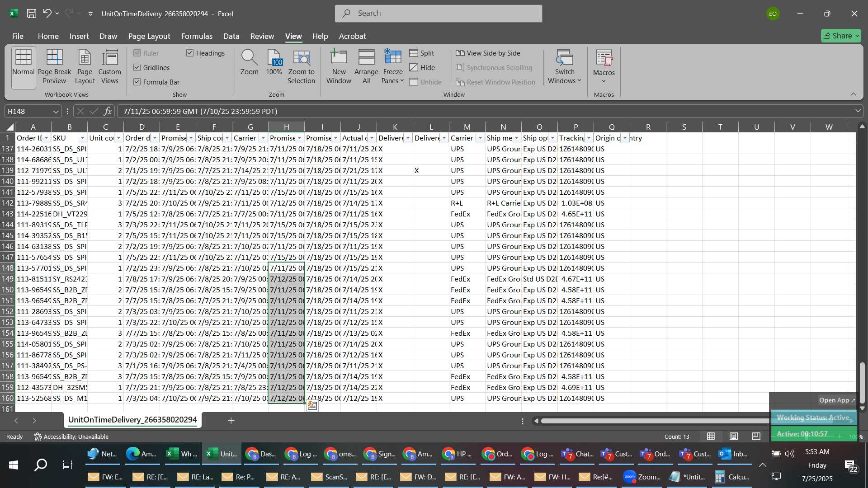Open Custom Views dialog
Image resolution: width=868 pixels, height=488 pixels.
(110, 67)
